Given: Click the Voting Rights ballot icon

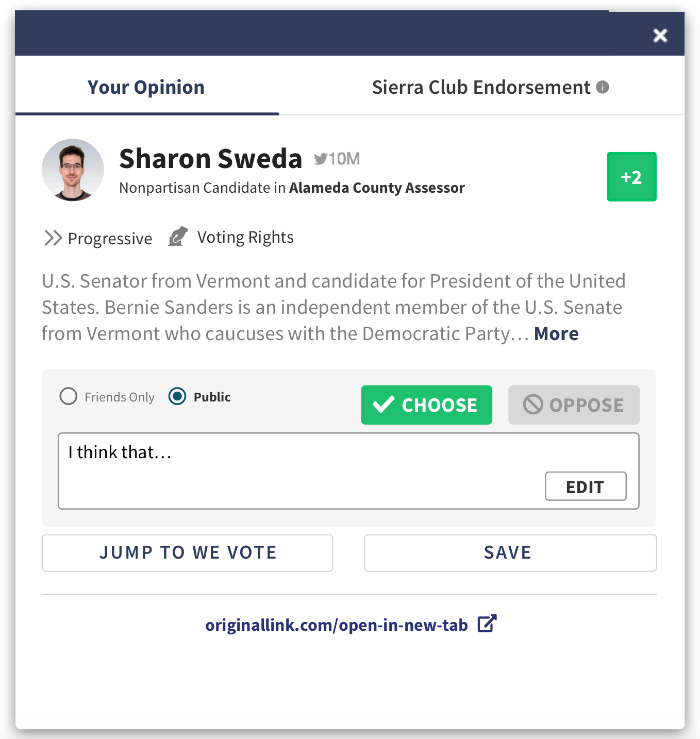Looking at the screenshot, I should click(x=177, y=237).
